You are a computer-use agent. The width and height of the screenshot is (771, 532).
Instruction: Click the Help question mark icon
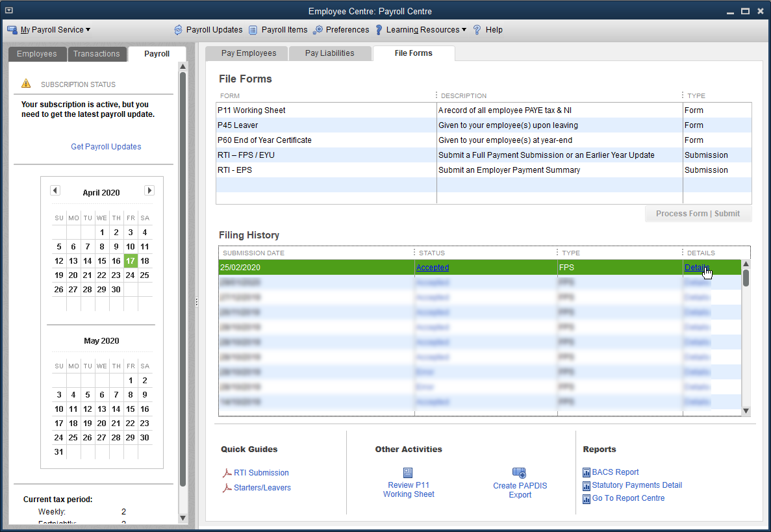tap(477, 30)
